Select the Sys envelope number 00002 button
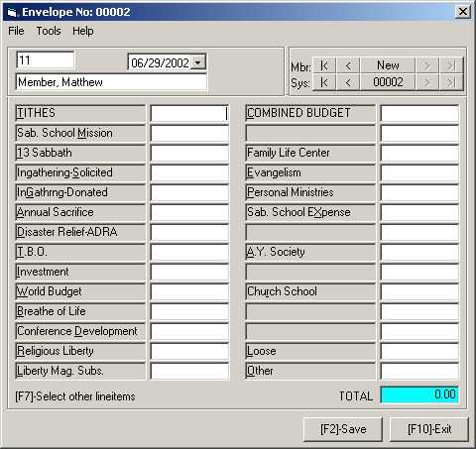The height and width of the screenshot is (449, 476). click(x=388, y=82)
